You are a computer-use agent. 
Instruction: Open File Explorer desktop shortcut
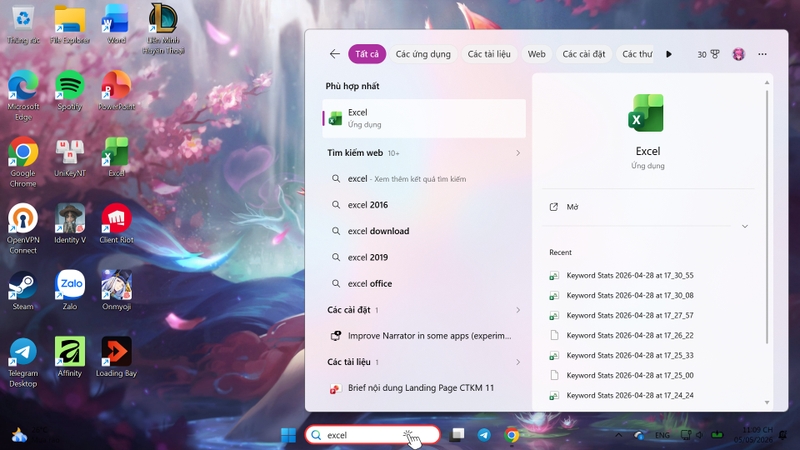70,24
